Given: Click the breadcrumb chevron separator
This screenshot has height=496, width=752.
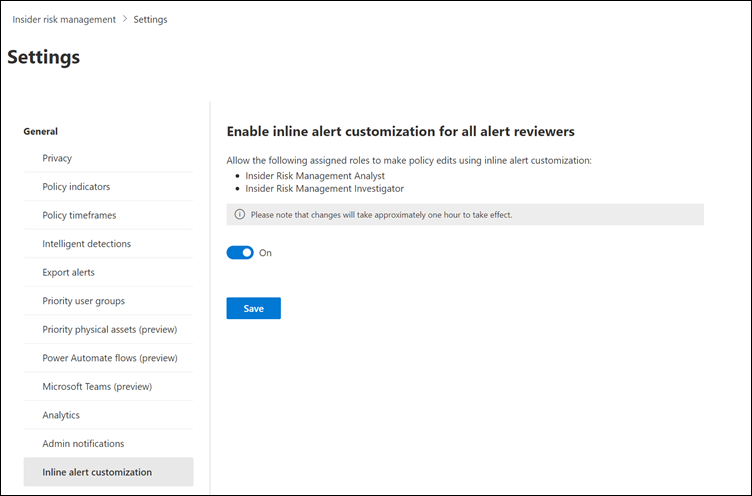Looking at the screenshot, I should click(x=124, y=19).
